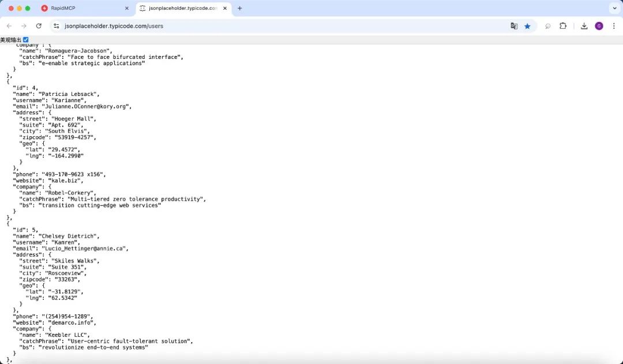Open the tab list chevron at top right

click(x=613, y=9)
